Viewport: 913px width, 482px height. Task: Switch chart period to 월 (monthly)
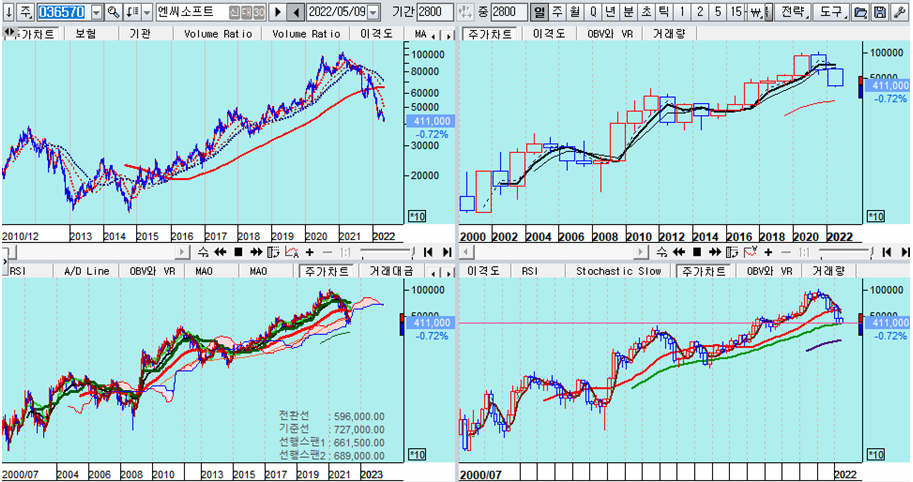point(576,12)
